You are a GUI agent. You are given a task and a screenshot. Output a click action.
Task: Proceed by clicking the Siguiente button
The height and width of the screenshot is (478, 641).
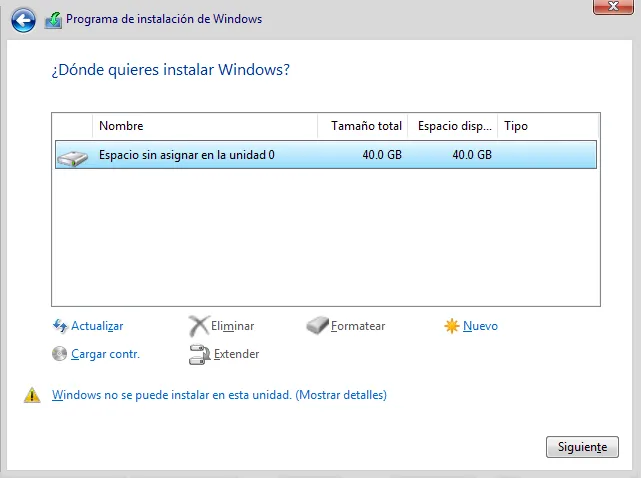pyautogui.click(x=582, y=447)
